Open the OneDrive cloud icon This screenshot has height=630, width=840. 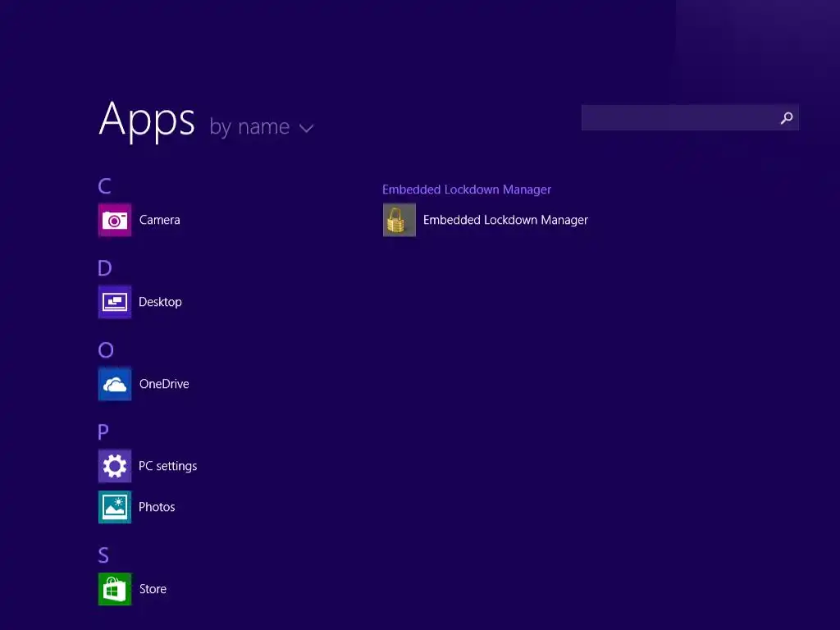coord(115,384)
